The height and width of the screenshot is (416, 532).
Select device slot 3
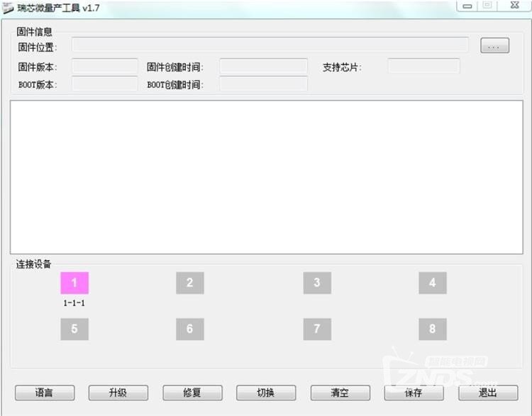point(317,283)
